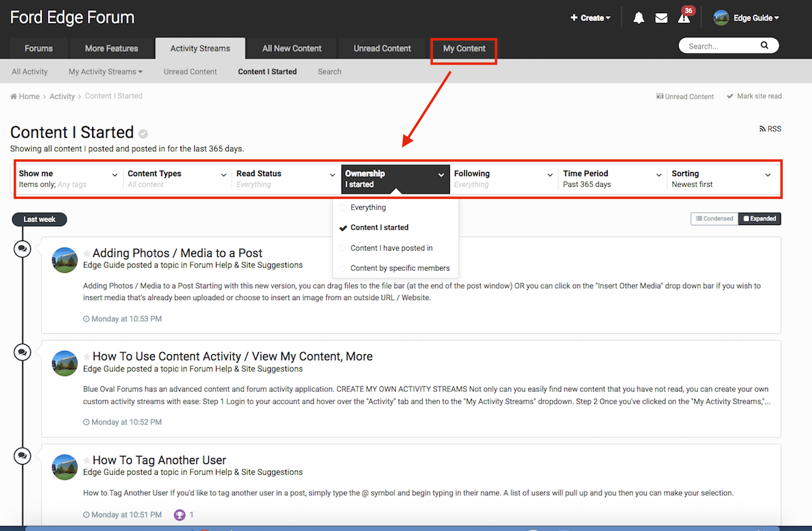Open the notifications bell icon
The height and width of the screenshot is (531, 812).
pyautogui.click(x=639, y=18)
